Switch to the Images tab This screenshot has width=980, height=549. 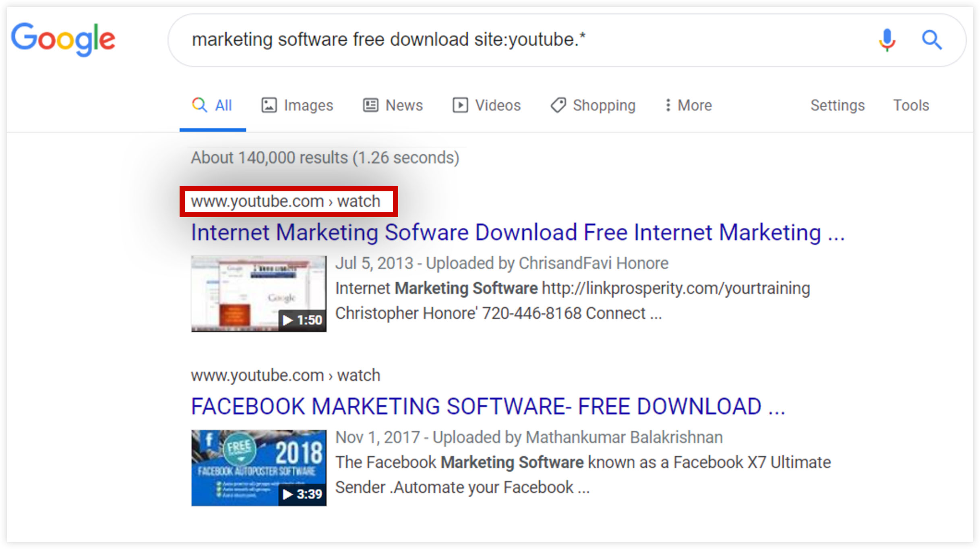coord(298,106)
